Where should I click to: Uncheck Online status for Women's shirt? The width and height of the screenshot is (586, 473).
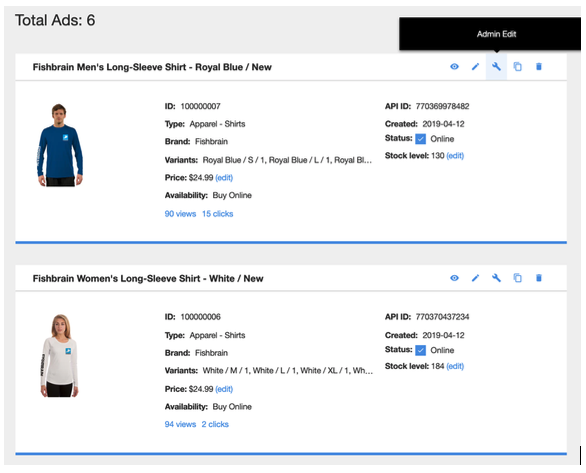click(420, 350)
